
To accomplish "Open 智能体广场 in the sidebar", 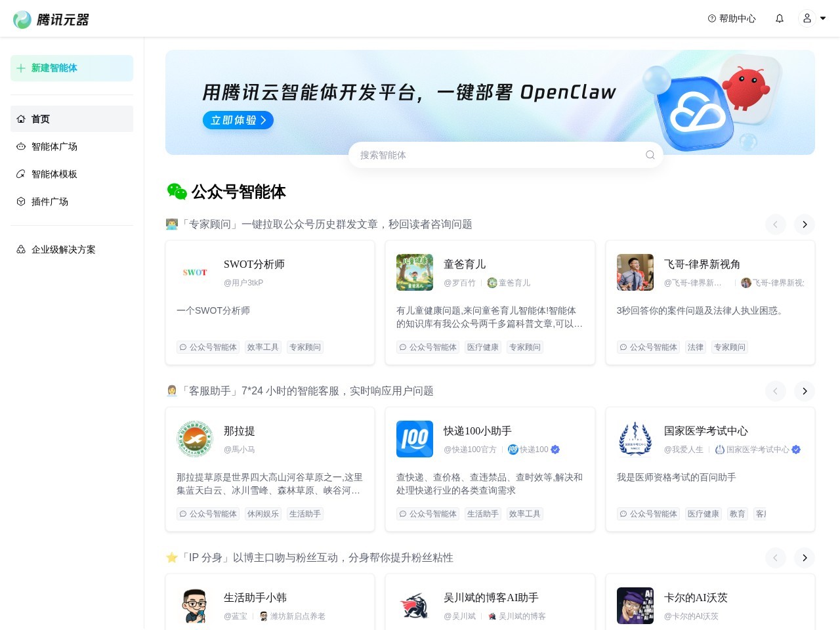I will [x=72, y=146].
